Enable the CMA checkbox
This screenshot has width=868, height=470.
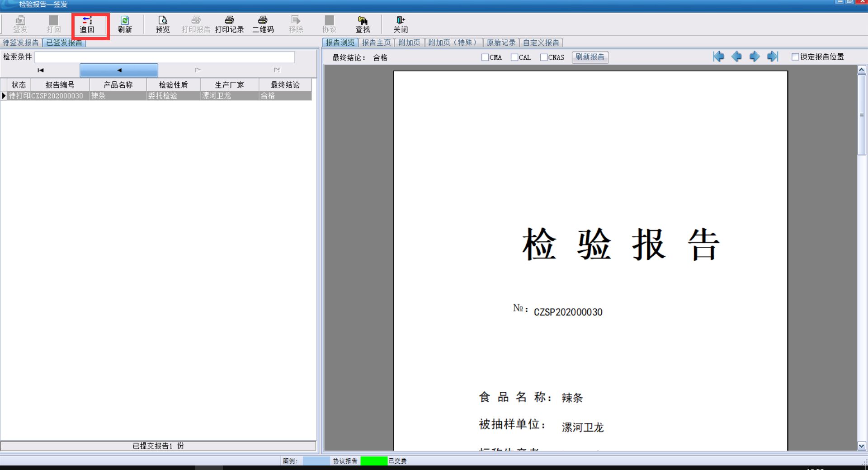[485, 57]
